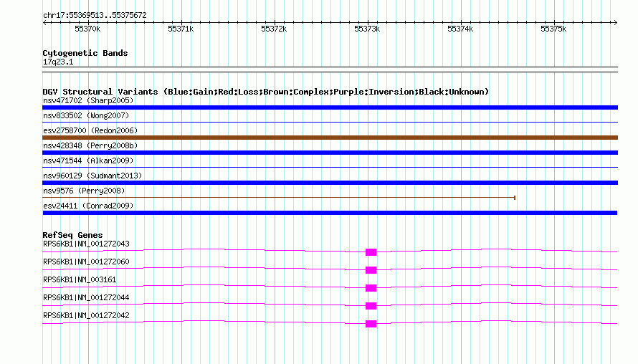This screenshot has width=638, height=364.
Task: Click the right arrow of the ruler
Action: click(615, 22)
